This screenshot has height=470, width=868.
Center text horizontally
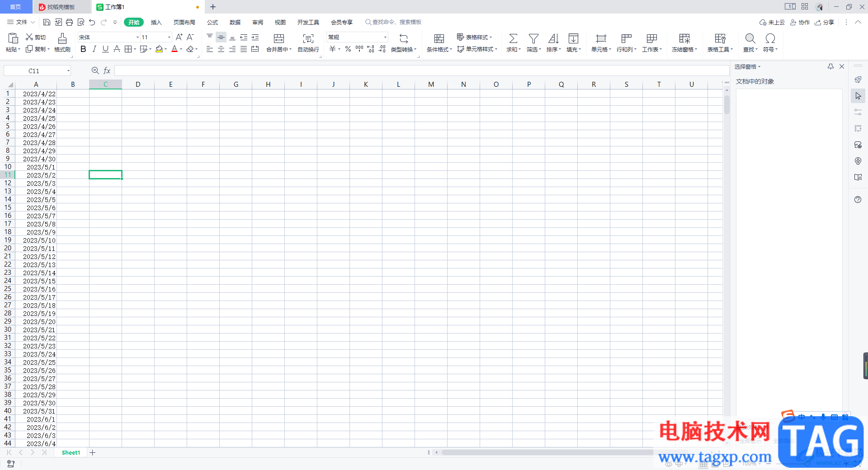[221, 49]
